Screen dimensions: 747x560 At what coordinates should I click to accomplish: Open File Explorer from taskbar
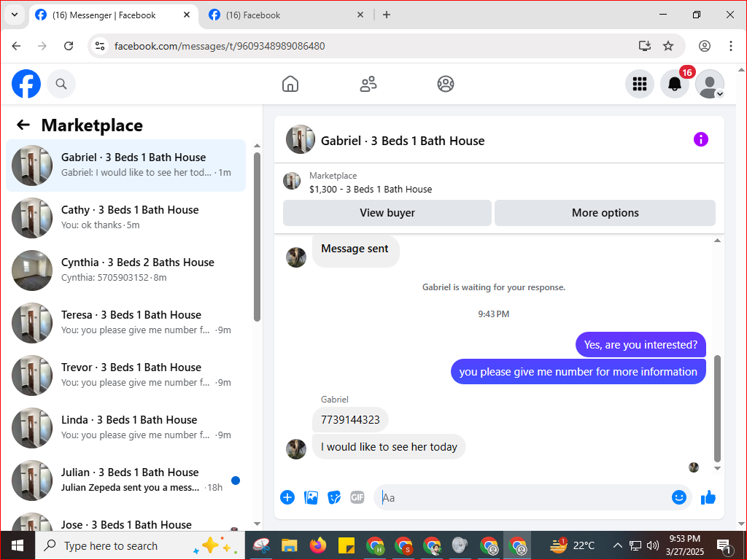click(x=289, y=545)
